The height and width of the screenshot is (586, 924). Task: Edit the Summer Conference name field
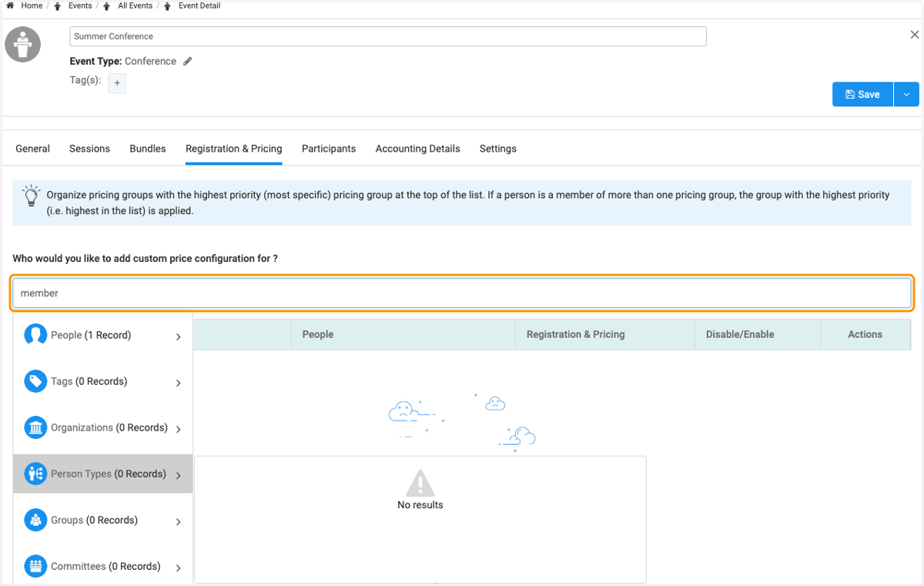point(387,36)
